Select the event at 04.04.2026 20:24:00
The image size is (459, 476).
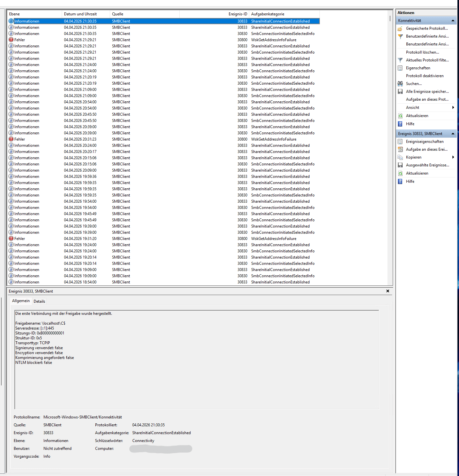click(164, 145)
